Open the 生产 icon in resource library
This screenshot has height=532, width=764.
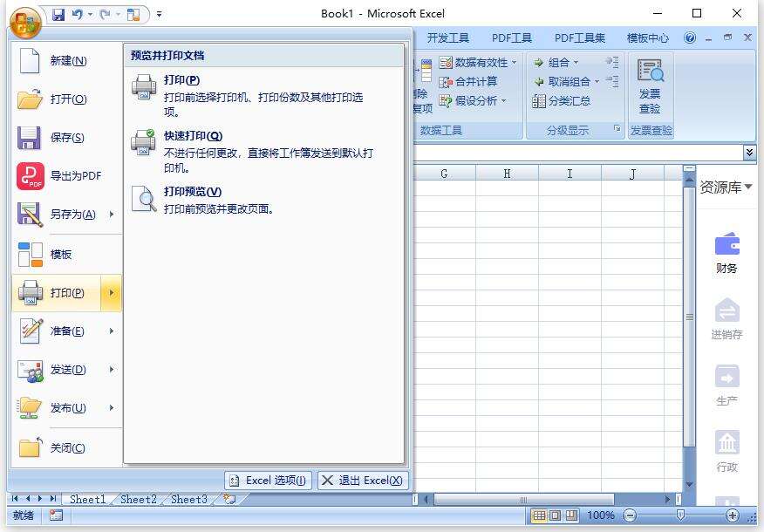(727, 377)
